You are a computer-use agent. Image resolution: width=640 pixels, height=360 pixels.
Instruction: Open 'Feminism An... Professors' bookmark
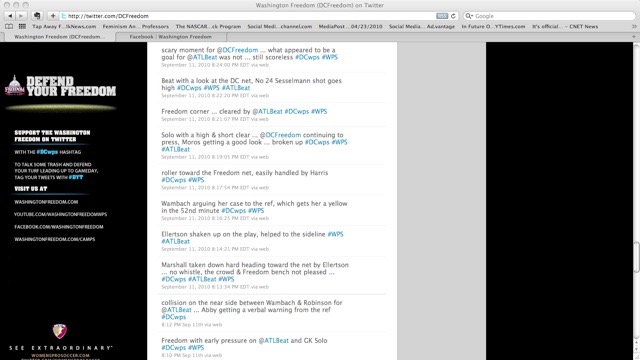pos(136,26)
